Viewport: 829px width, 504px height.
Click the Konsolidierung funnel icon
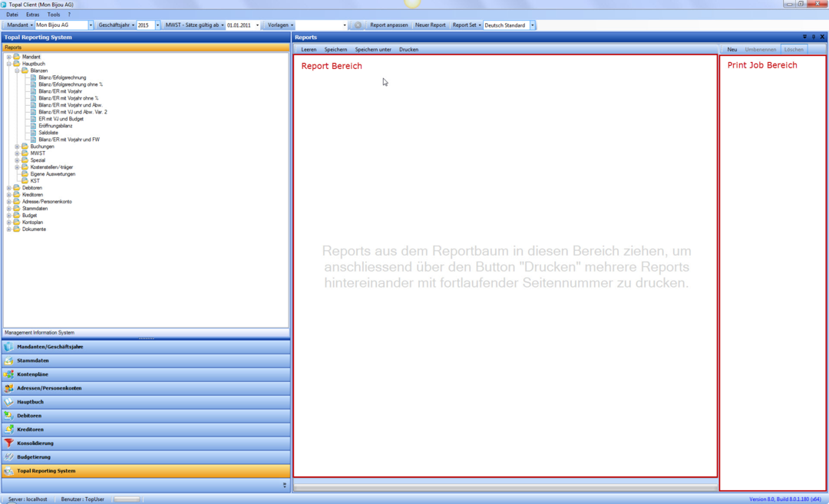(8, 443)
